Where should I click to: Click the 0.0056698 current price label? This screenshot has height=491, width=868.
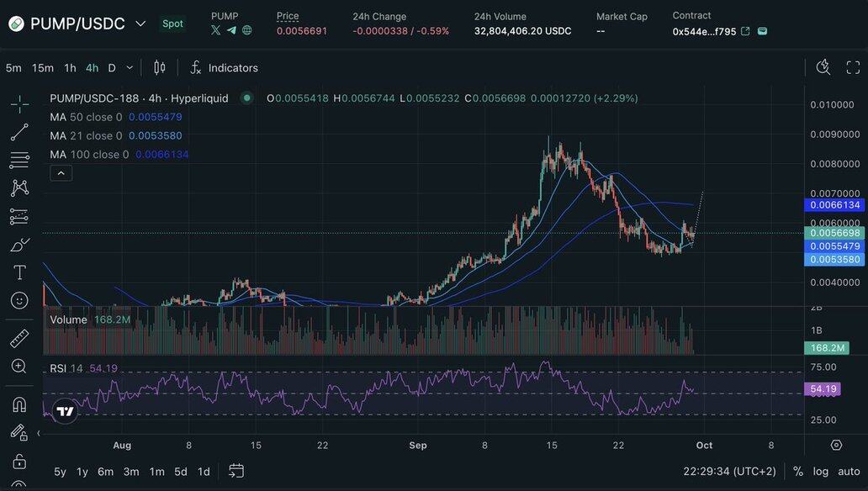pos(835,233)
